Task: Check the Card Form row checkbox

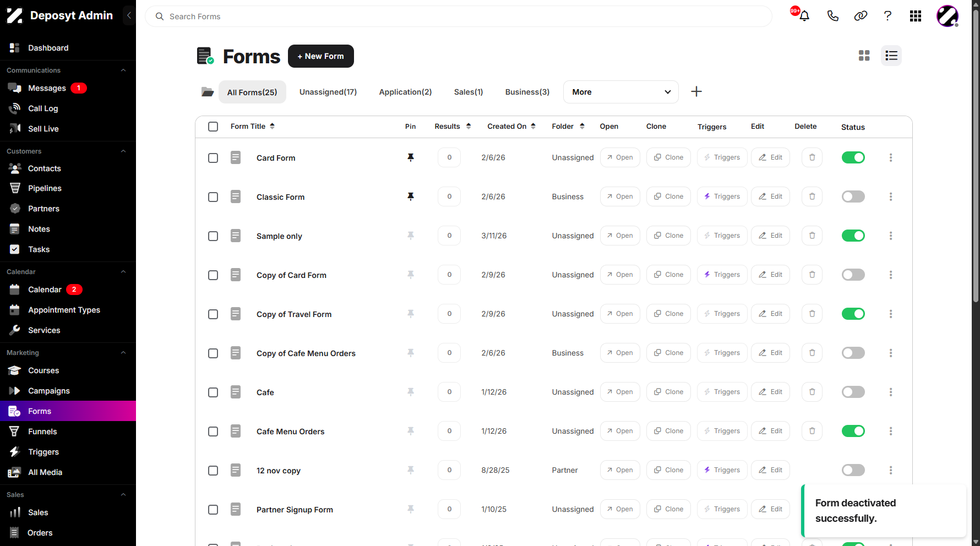Action: pos(213,158)
